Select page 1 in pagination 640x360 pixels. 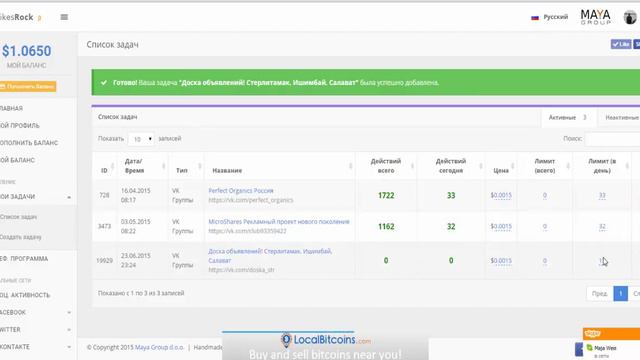[x=620, y=293]
